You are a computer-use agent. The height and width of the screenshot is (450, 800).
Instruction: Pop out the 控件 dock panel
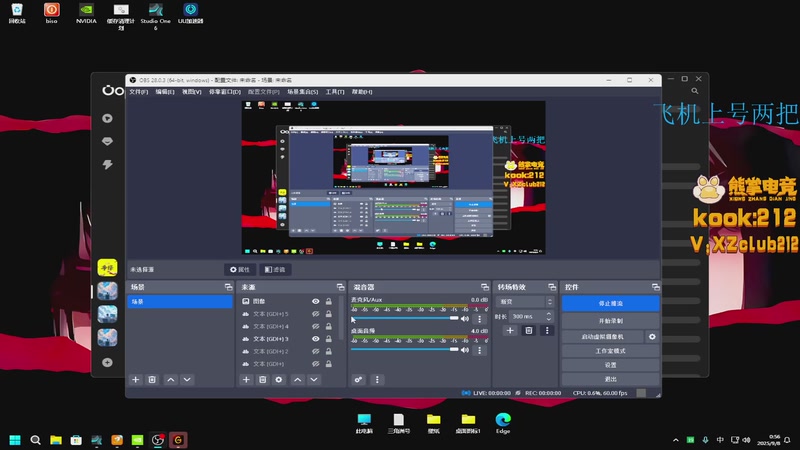(656, 287)
